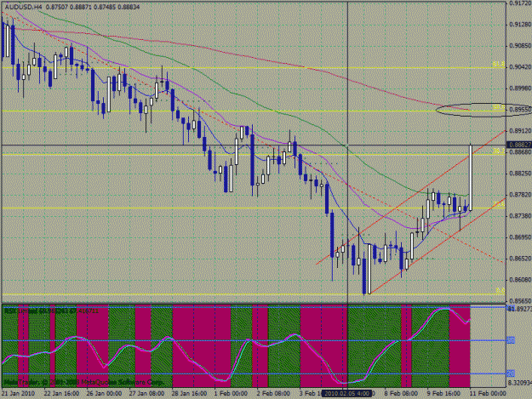Click the 9 Feb 16:00 time label
The width and height of the screenshot is (532, 399).
point(443,394)
